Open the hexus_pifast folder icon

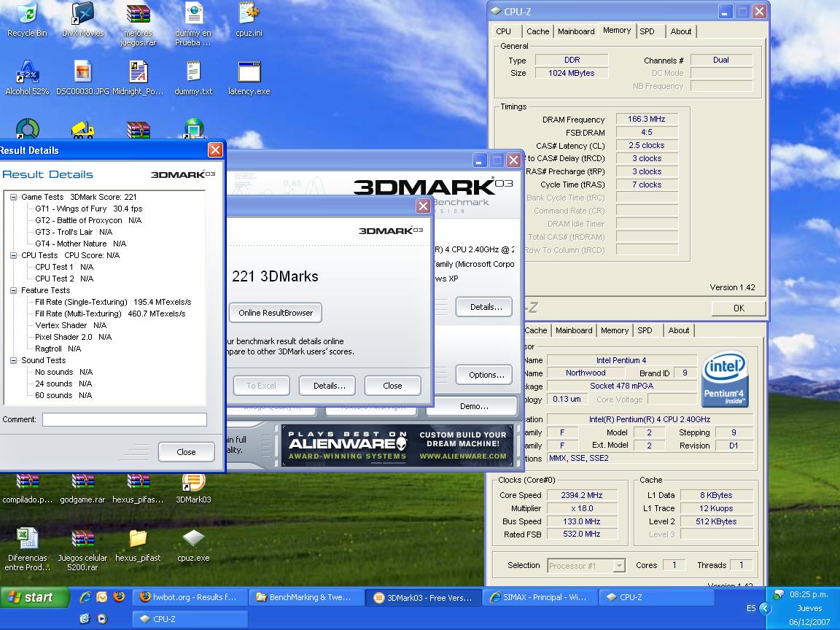pos(139,545)
